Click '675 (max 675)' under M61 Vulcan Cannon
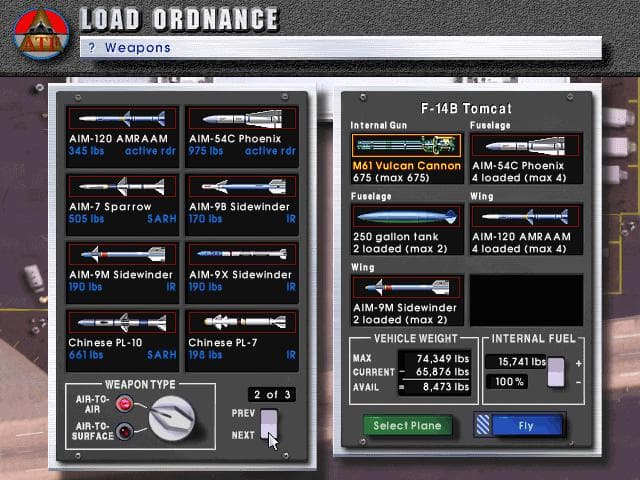This screenshot has width=640, height=480. (x=391, y=178)
